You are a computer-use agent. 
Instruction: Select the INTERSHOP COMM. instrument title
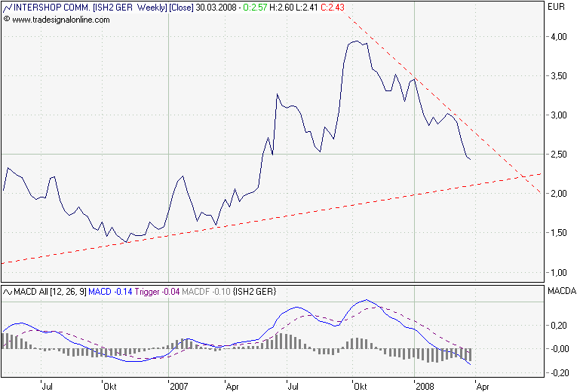[x=52, y=8]
